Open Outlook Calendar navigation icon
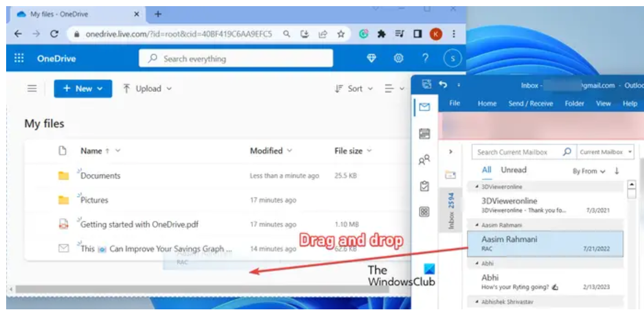This screenshot has height=313, width=644. pyautogui.click(x=424, y=134)
